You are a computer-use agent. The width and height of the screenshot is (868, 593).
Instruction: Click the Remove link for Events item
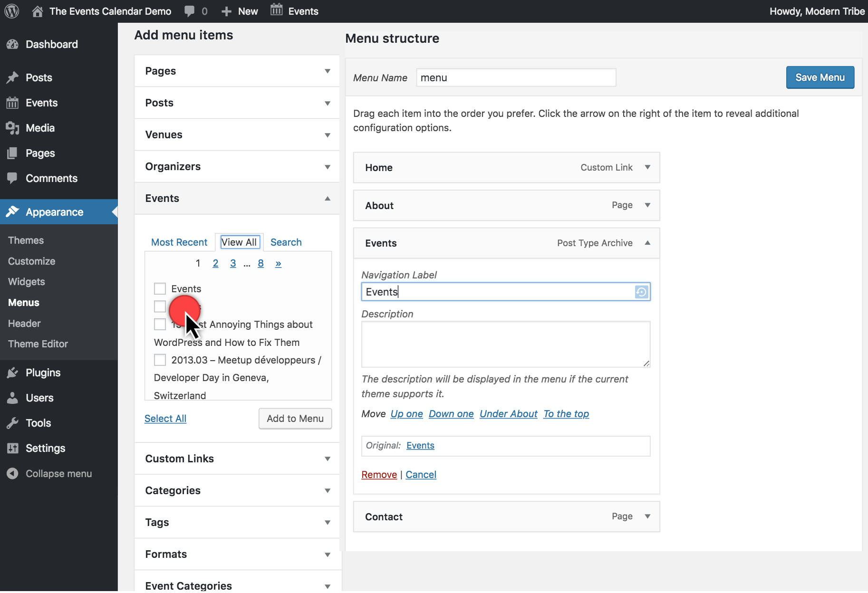tap(379, 475)
